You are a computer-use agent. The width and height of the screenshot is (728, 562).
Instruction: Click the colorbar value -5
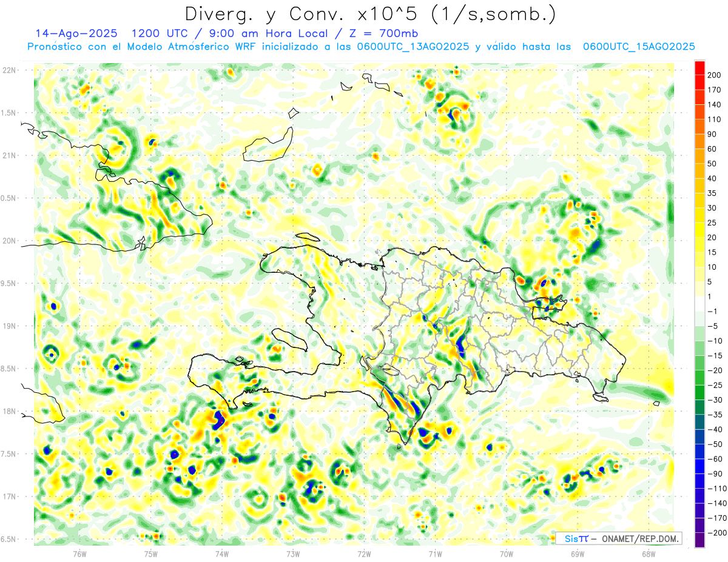pos(713,326)
